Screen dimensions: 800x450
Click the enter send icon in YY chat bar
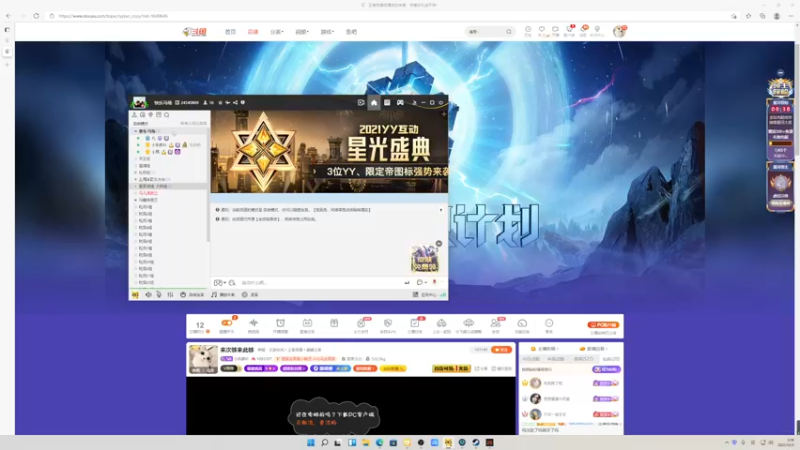click(x=407, y=282)
